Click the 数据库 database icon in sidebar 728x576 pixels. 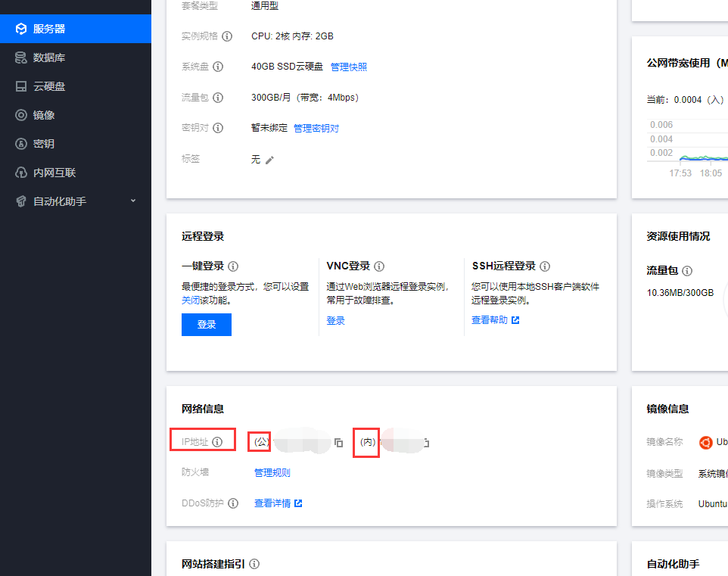click(x=21, y=58)
